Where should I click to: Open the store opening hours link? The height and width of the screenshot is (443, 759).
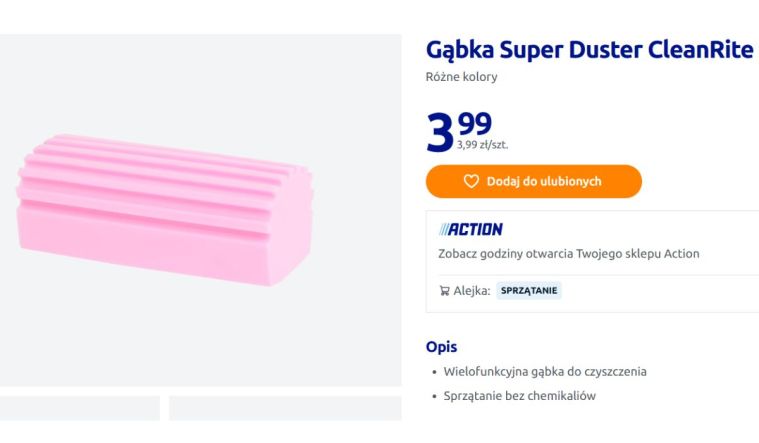tap(568, 253)
